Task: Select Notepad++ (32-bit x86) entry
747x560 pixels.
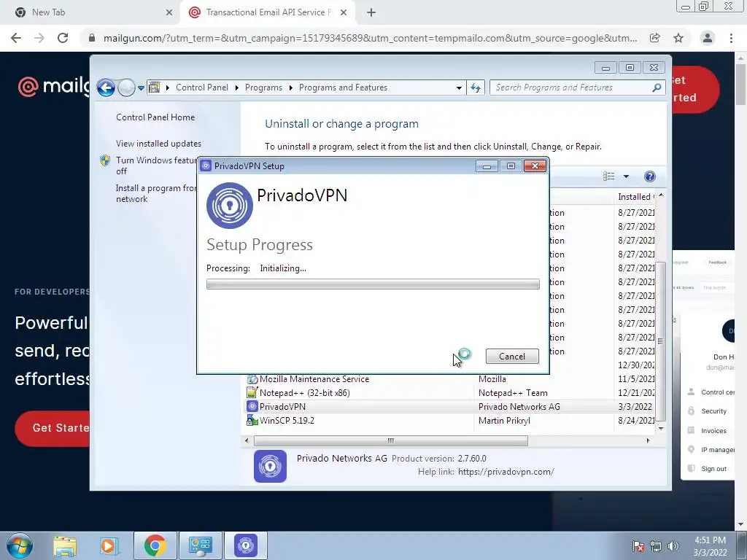Action: (x=304, y=393)
